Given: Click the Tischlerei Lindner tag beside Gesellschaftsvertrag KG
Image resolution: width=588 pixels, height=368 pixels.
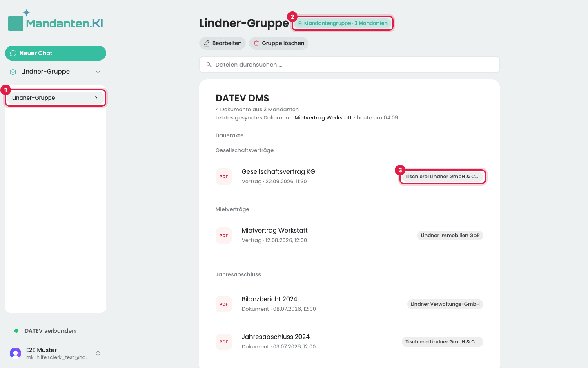Looking at the screenshot, I should 443,177.
